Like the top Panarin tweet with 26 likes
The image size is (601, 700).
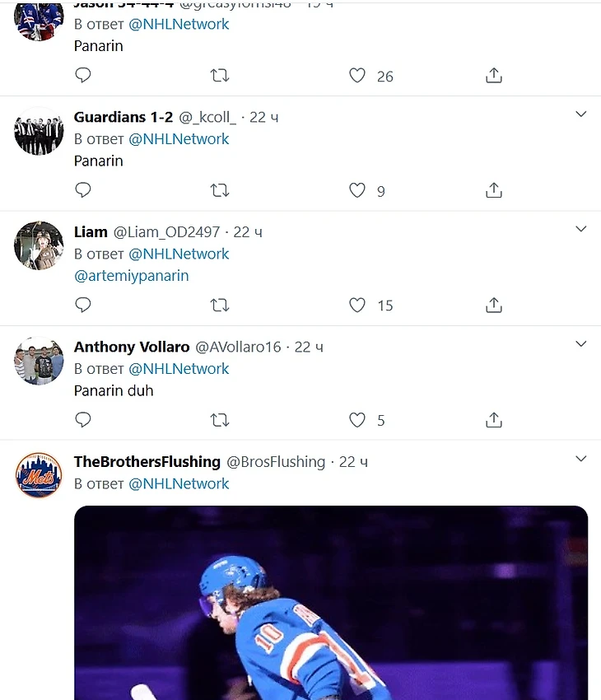click(x=357, y=76)
